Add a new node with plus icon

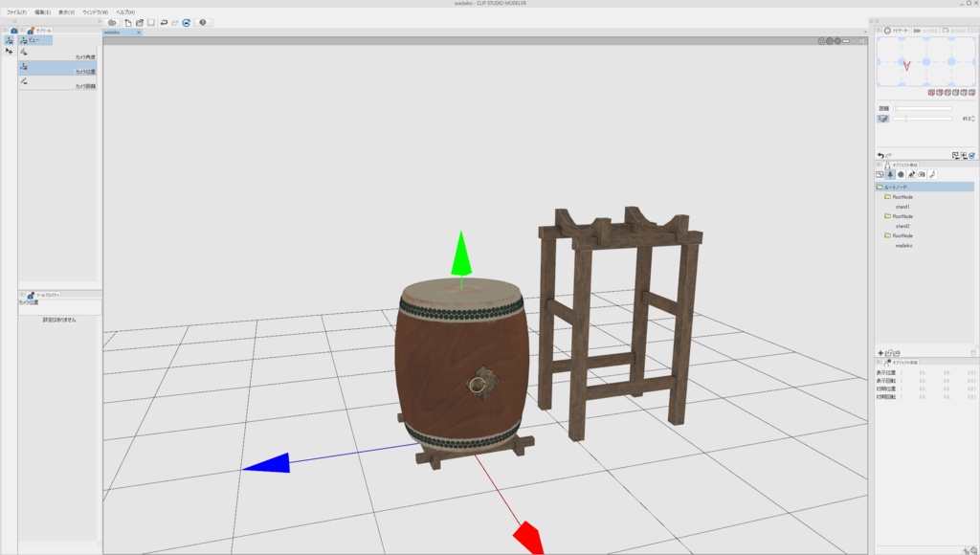click(x=880, y=353)
